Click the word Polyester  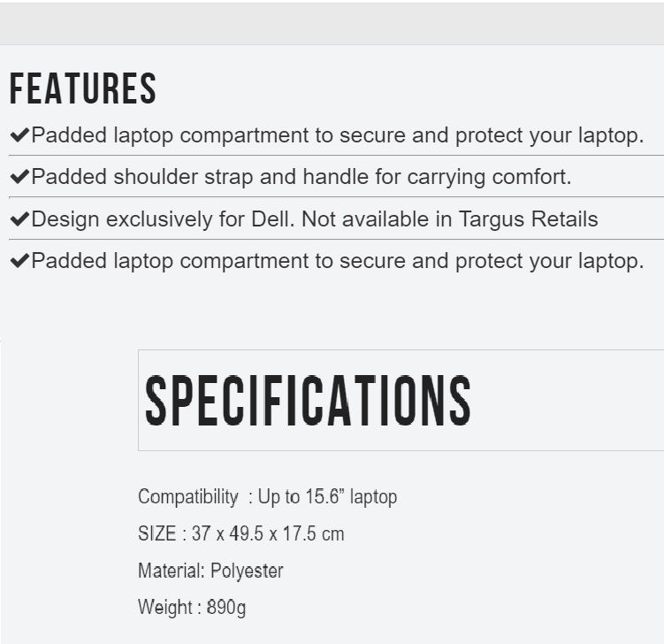(247, 571)
